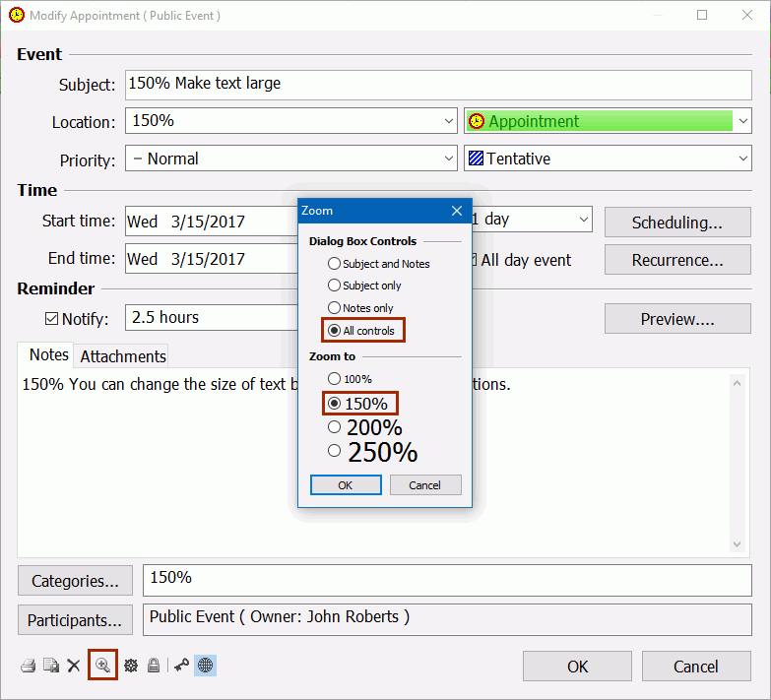Maximize the Modify Appointment window

(x=702, y=15)
